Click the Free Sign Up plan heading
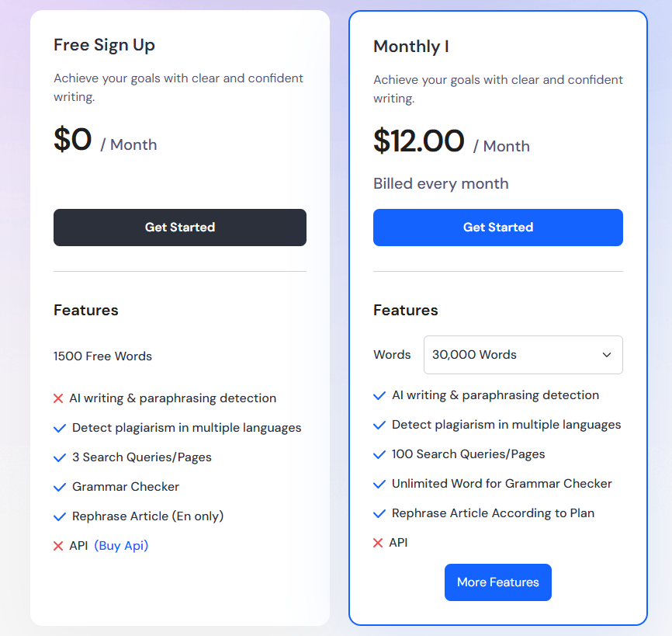The image size is (672, 636). click(104, 45)
